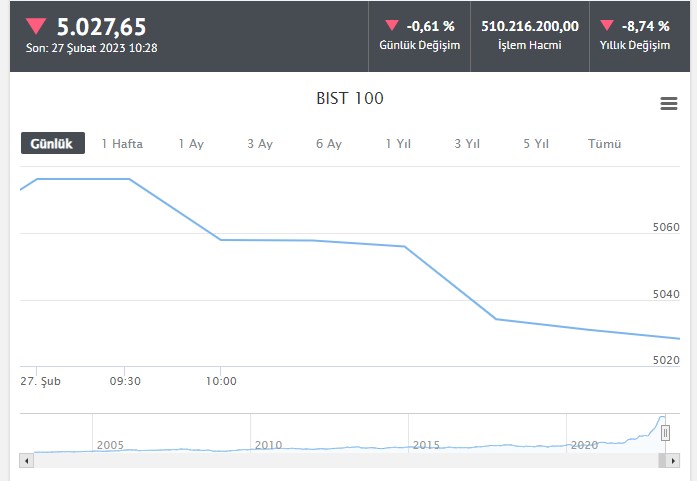Image resolution: width=697 pixels, height=481 pixels.
Task: Show the 3 Ay range
Action: point(260,144)
